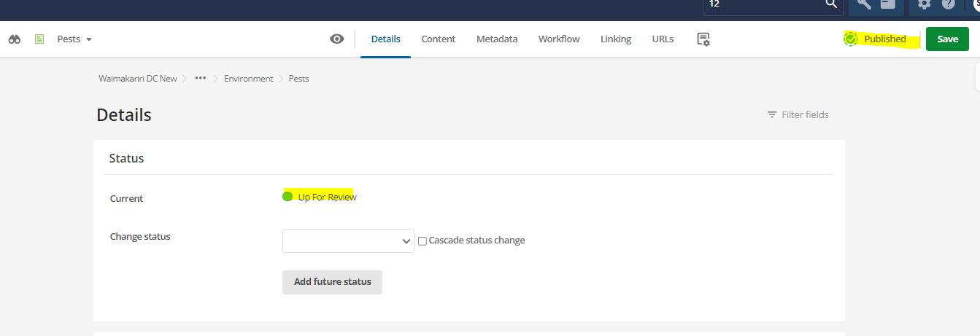The height and width of the screenshot is (336, 980).
Task: Switch to the Metadata tab
Action: pyautogui.click(x=497, y=39)
